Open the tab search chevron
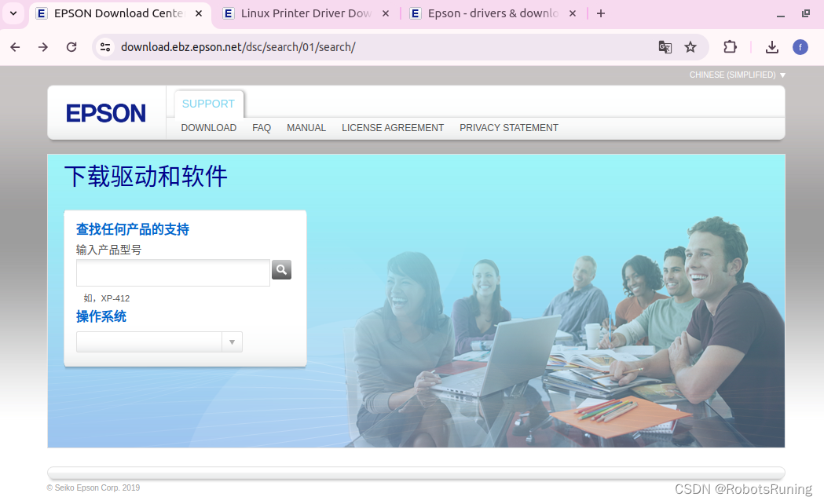This screenshot has height=504, width=824. click(x=13, y=13)
